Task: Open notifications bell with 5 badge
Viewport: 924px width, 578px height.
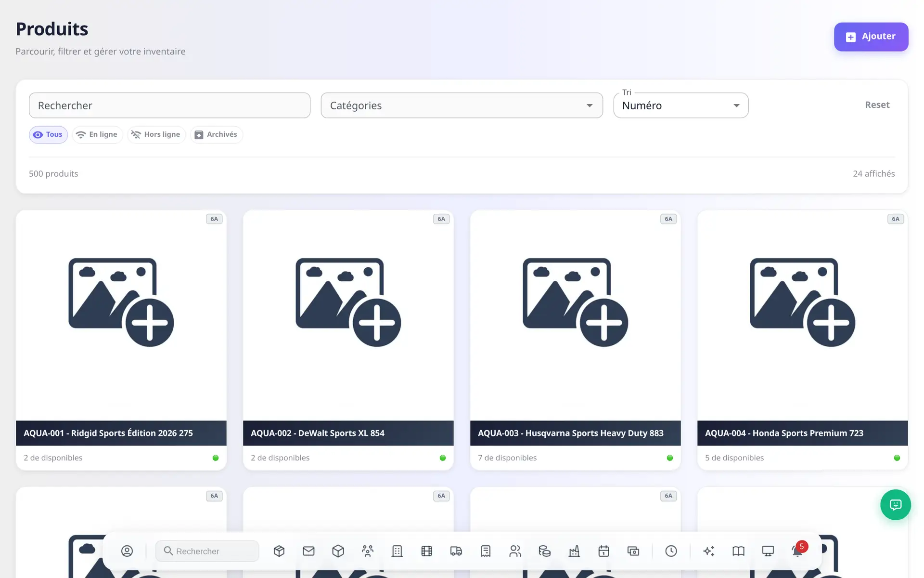Action: pyautogui.click(x=798, y=551)
